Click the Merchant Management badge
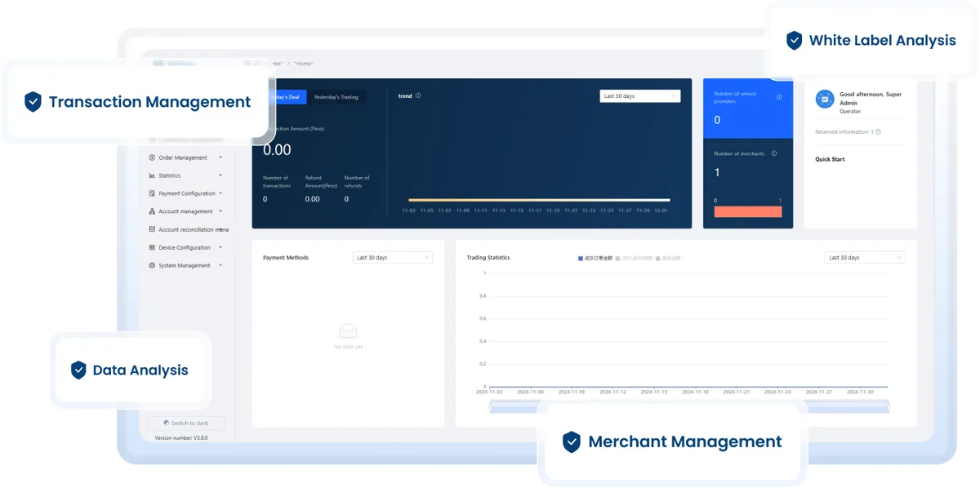Viewport: 980px width, 488px height. 673,442
